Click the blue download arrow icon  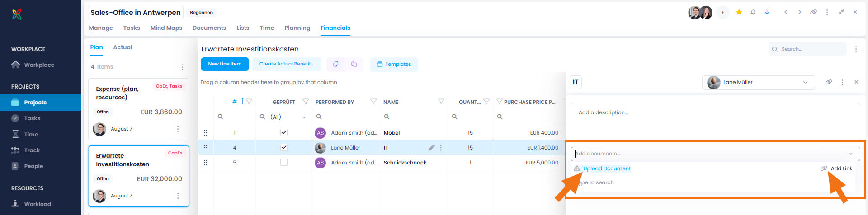pos(767,12)
